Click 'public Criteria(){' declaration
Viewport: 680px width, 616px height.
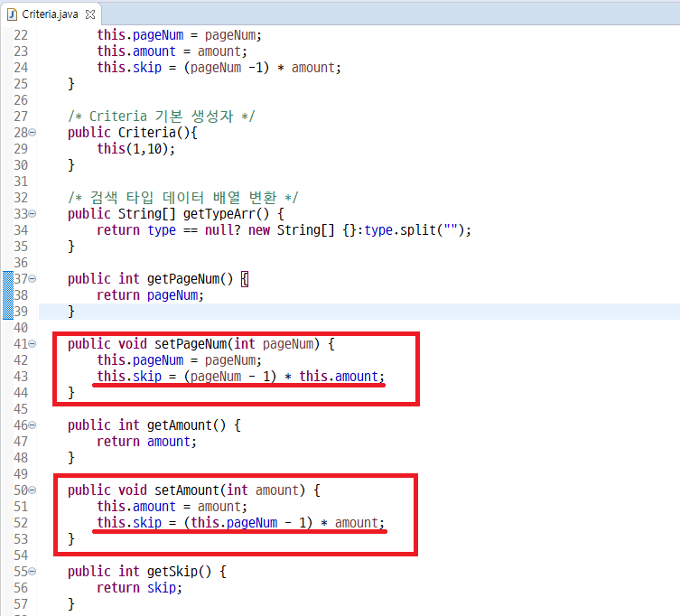[132, 132]
